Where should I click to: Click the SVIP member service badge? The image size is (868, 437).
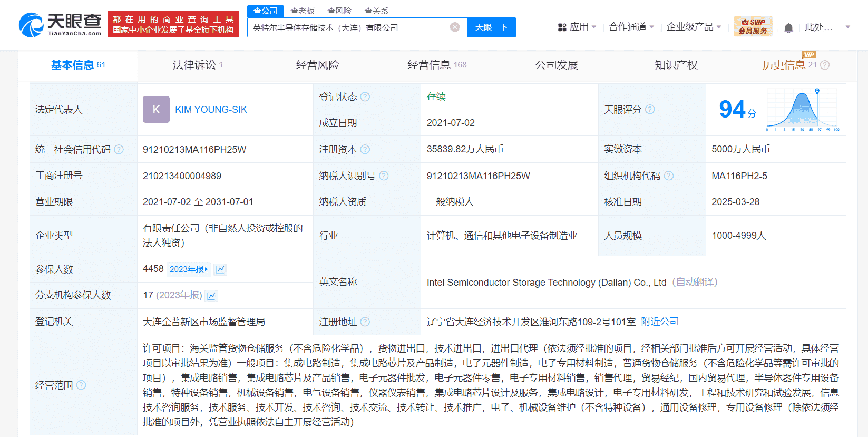click(753, 26)
